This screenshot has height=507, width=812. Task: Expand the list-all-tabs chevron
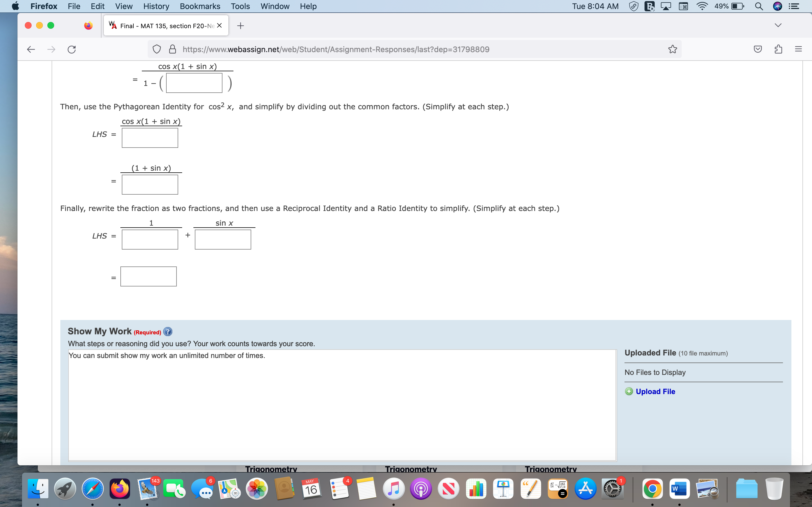point(778,25)
